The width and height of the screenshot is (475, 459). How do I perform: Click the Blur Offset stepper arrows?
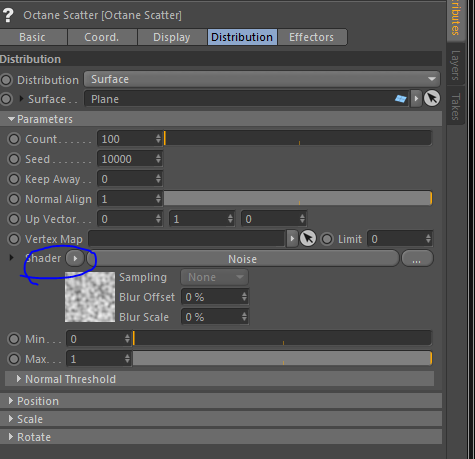click(x=245, y=297)
